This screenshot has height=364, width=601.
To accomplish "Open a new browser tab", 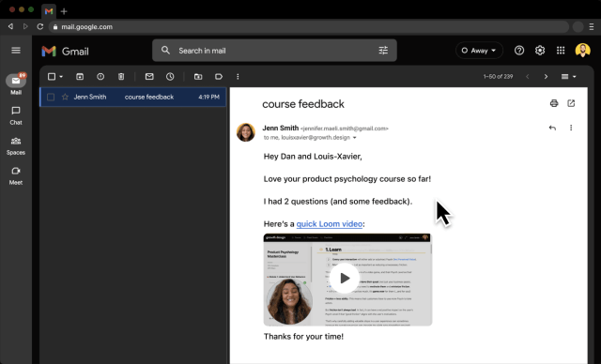I will point(64,11).
